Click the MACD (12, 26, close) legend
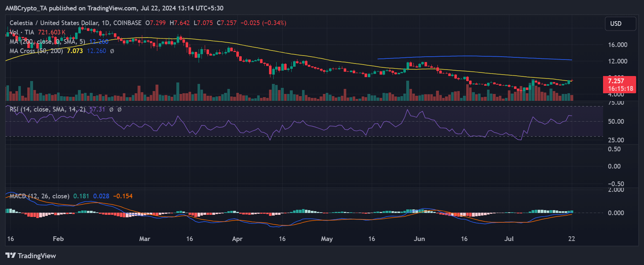This screenshot has height=265, width=644. pos(40,196)
